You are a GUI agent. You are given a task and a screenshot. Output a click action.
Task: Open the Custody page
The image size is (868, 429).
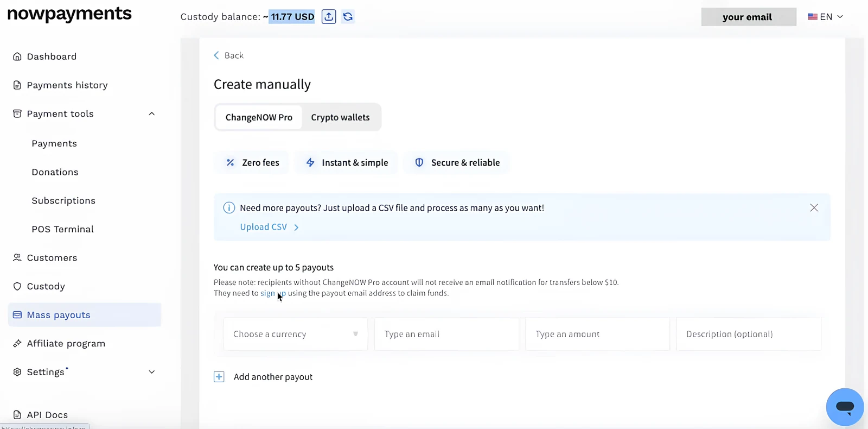point(46,286)
